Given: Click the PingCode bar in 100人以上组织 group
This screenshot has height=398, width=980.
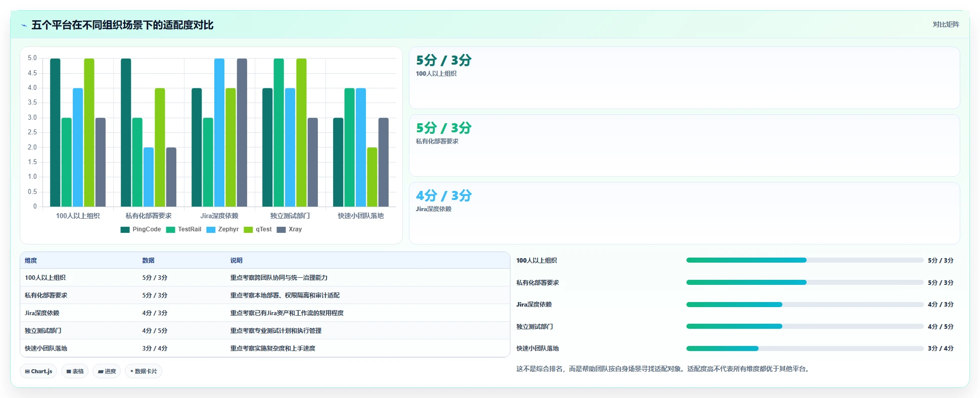Looking at the screenshot, I should 55,132.
